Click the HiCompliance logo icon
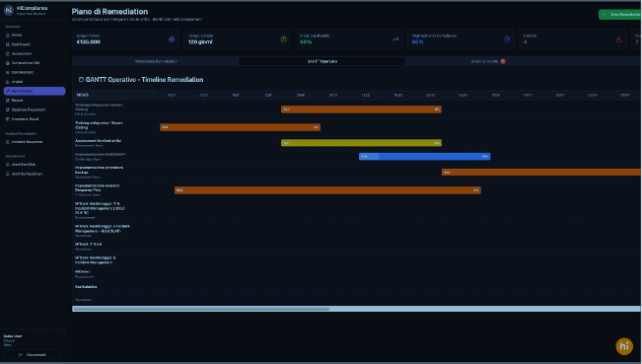642x364 pixels. coord(9,10)
